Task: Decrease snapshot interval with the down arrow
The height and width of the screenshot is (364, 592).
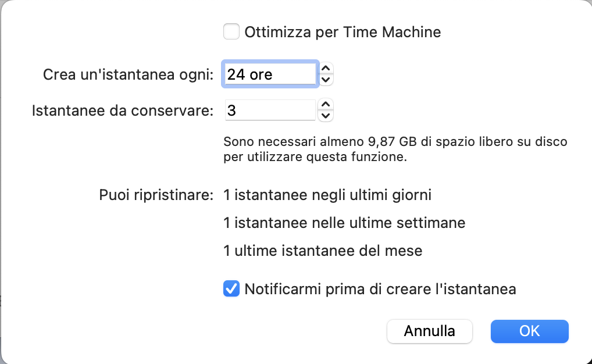Action: click(326, 80)
